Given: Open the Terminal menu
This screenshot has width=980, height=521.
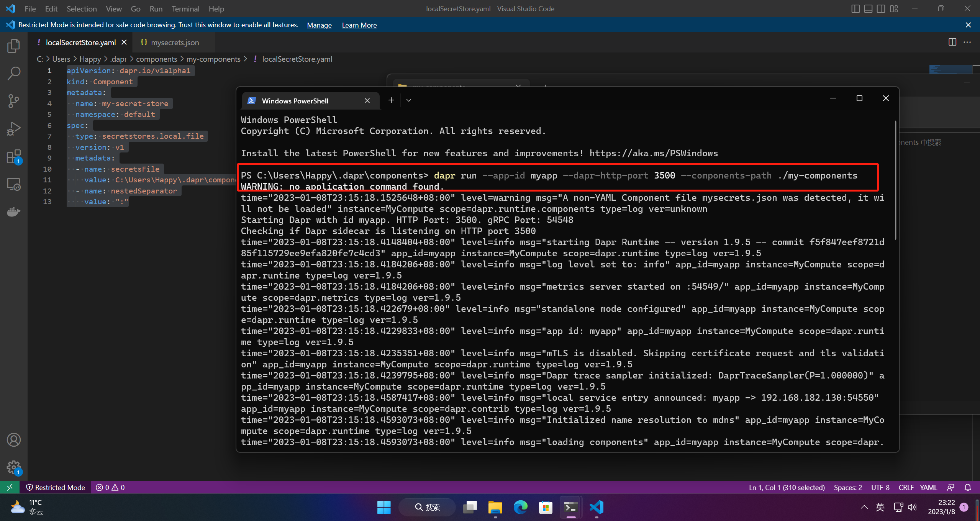Looking at the screenshot, I should coord(185,9).
